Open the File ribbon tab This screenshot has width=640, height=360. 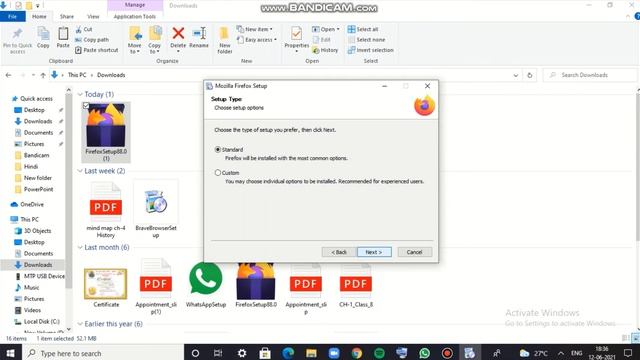tap(13, 16)
